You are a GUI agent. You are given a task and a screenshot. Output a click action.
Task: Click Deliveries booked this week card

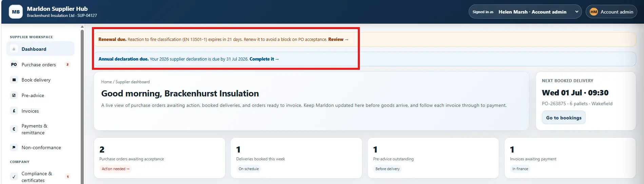pyautogui.click(x=296, y=158)
